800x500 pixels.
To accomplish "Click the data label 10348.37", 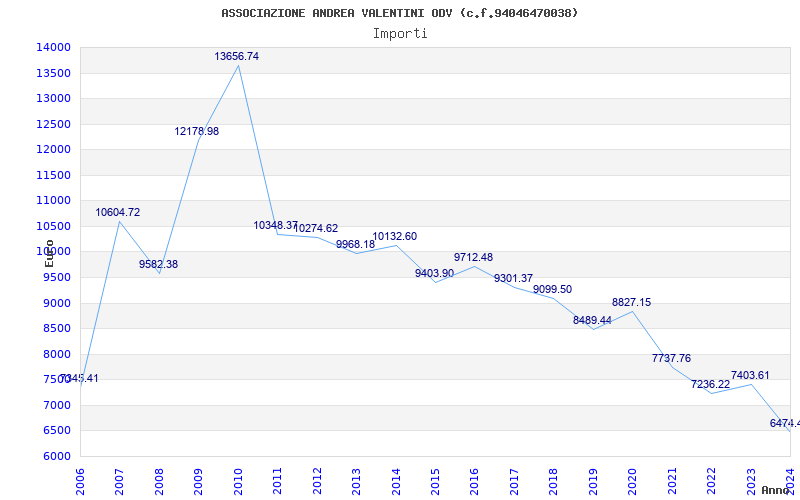I will pyautogui.click(x=276, y=226).
